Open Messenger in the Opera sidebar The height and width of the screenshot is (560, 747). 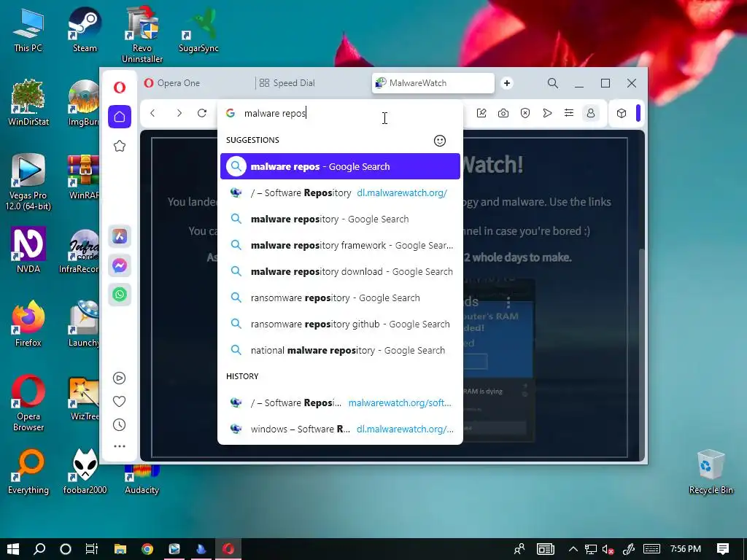(120, 265)
